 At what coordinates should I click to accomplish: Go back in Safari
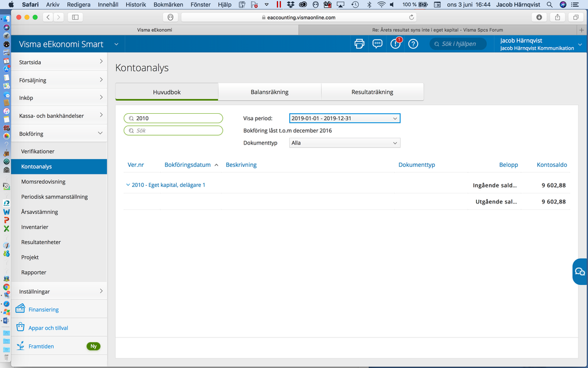tap(48, 17)
